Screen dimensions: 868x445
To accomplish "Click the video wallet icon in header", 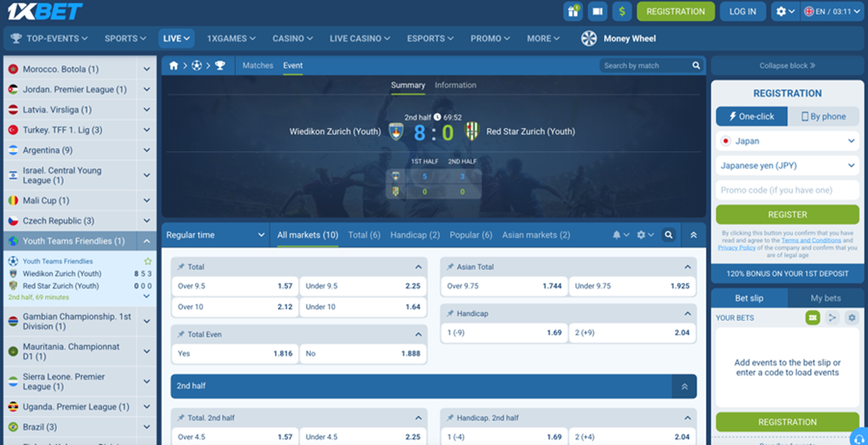I will click(x=597, y=12).
